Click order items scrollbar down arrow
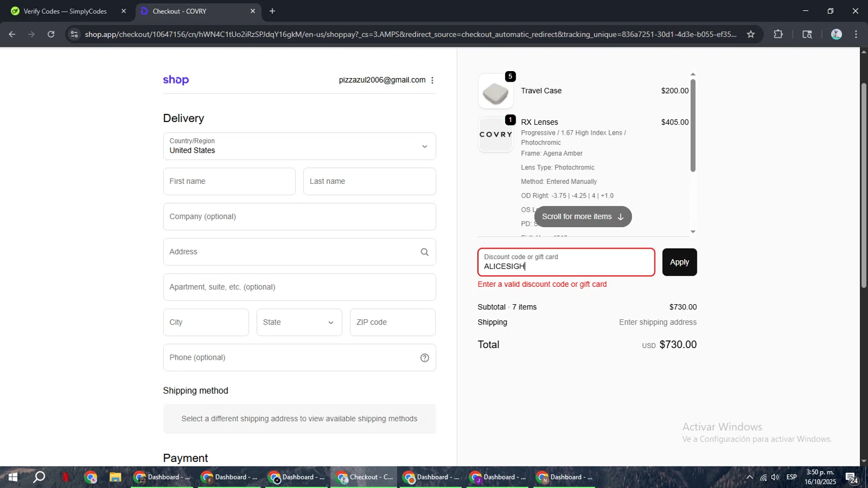 [x=693, y=232]
